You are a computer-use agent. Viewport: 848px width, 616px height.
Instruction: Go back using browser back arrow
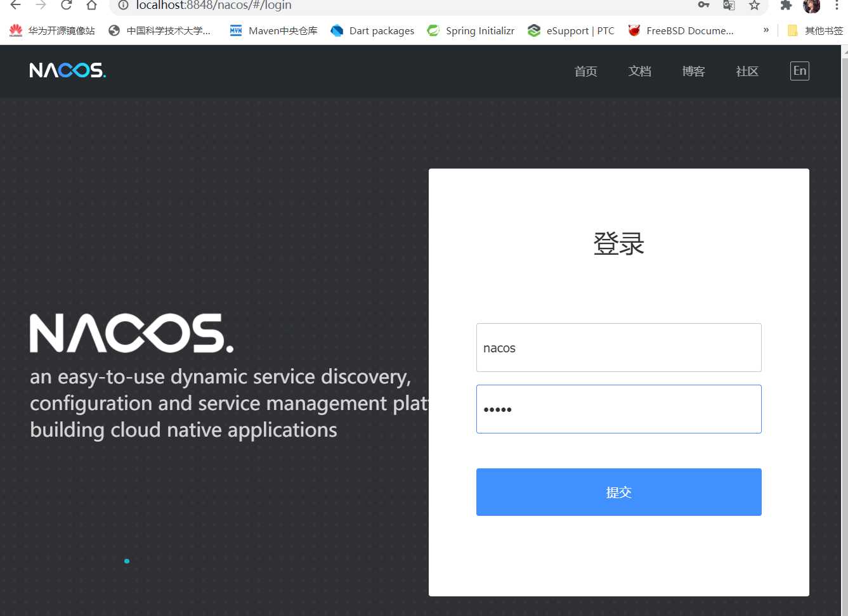[x=16, y=5]
